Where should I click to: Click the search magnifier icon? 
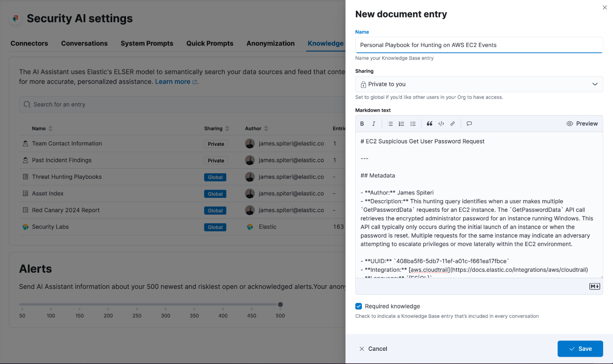[27, 104]
